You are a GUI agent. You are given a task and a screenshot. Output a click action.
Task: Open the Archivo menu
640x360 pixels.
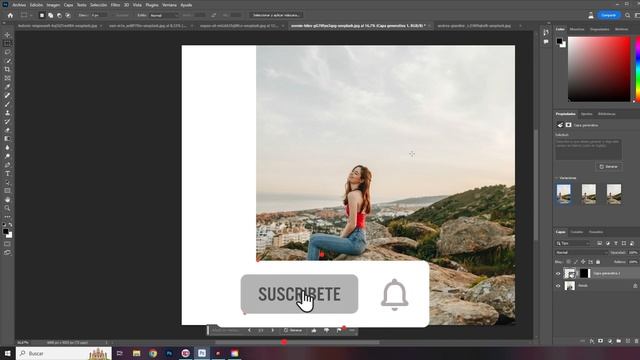[x=19, y=5]
